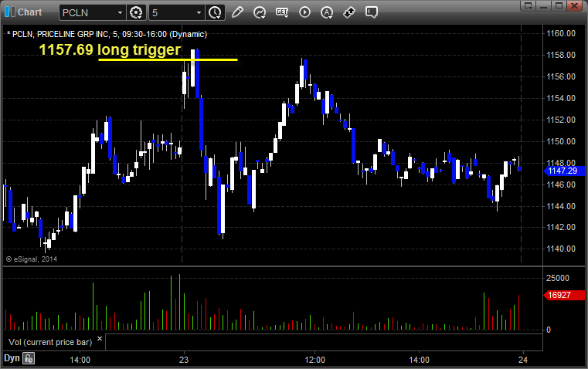Screen dimensions: 588x369
Task: Start bar replay with play icon
Action: [304, 12]
